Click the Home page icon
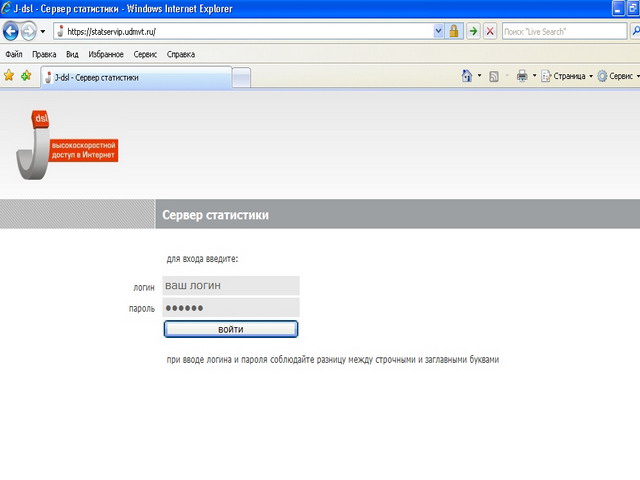The height and width of the screenshot is (480, 640). 467,76
